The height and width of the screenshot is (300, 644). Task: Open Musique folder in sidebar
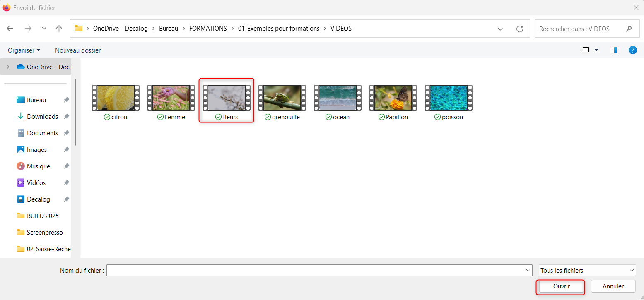click(x=38, y=166)
